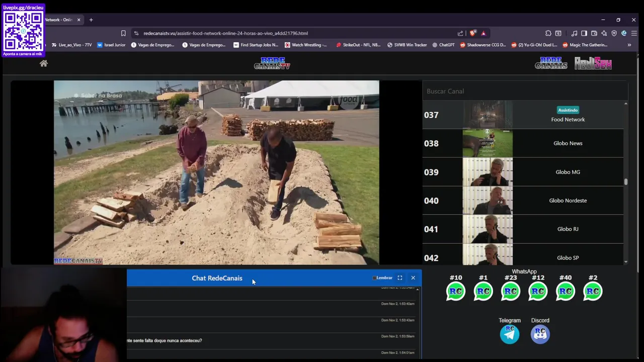Image resolution: width=644 pixels, height=362 pixels.
Task: Click the Globo MG channel thumbnail
Action: 488,172
